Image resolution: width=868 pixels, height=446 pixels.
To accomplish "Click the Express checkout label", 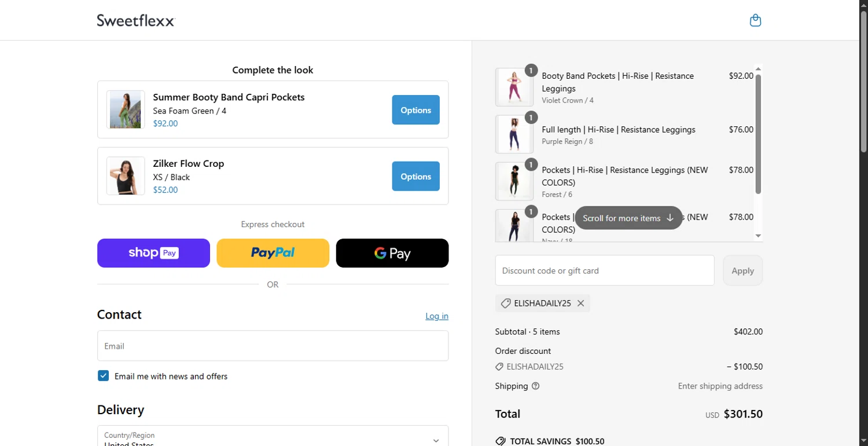I will tap(273, 224).
